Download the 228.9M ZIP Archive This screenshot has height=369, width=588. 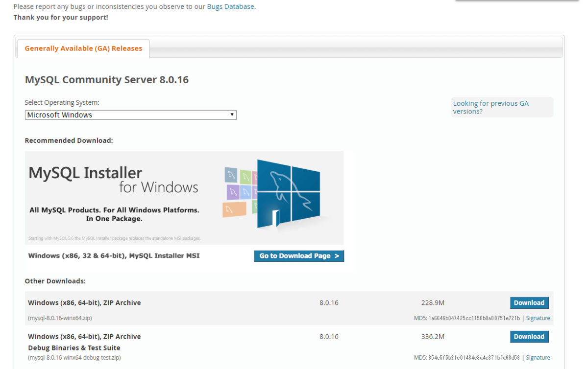pos(529,303)
